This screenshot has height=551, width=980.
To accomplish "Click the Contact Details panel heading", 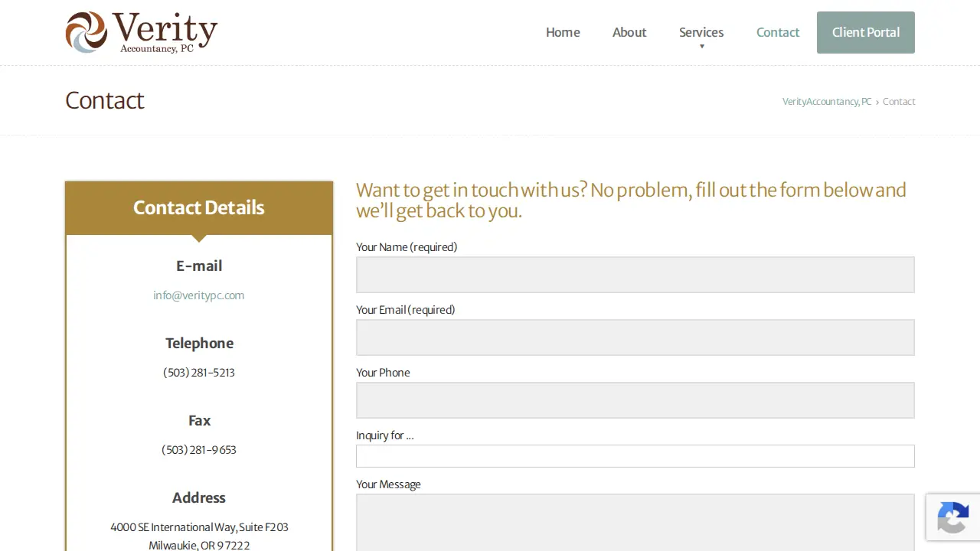I will [199, 207].
